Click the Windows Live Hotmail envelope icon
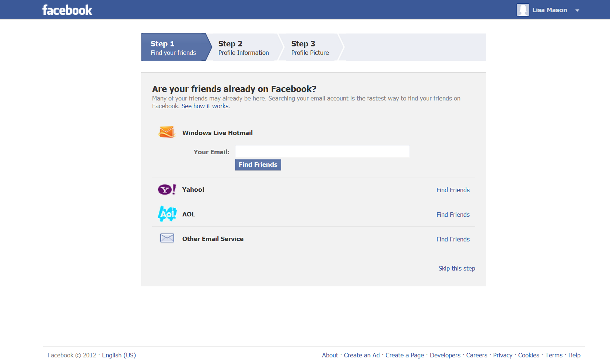Screen dimensions: 610x364 pos(167,132)
